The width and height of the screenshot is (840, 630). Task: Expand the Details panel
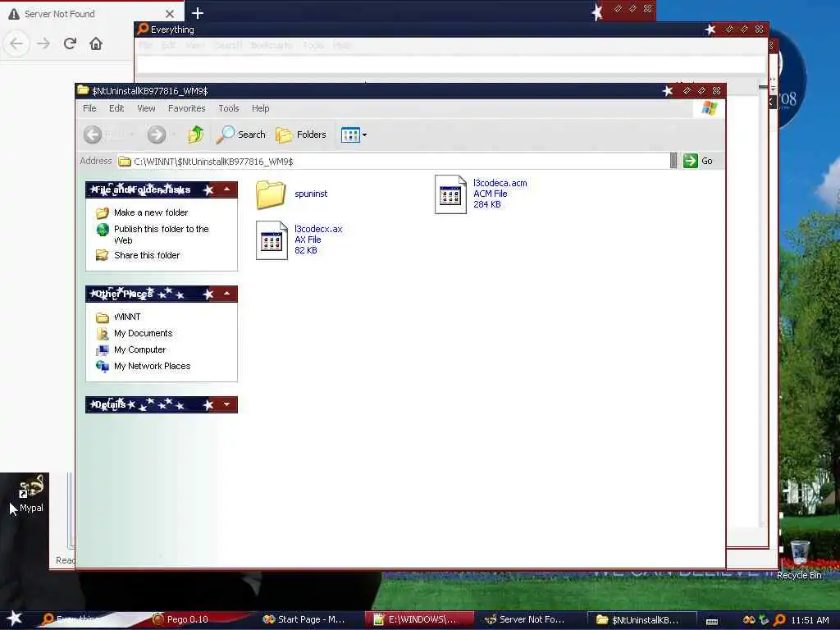[x=226, y=404]
